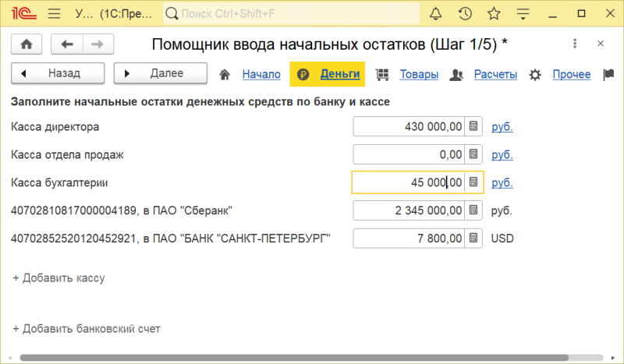Switch to Прочее step
Image resolution: width=624 pixels, height=364 pixels.
572,74
